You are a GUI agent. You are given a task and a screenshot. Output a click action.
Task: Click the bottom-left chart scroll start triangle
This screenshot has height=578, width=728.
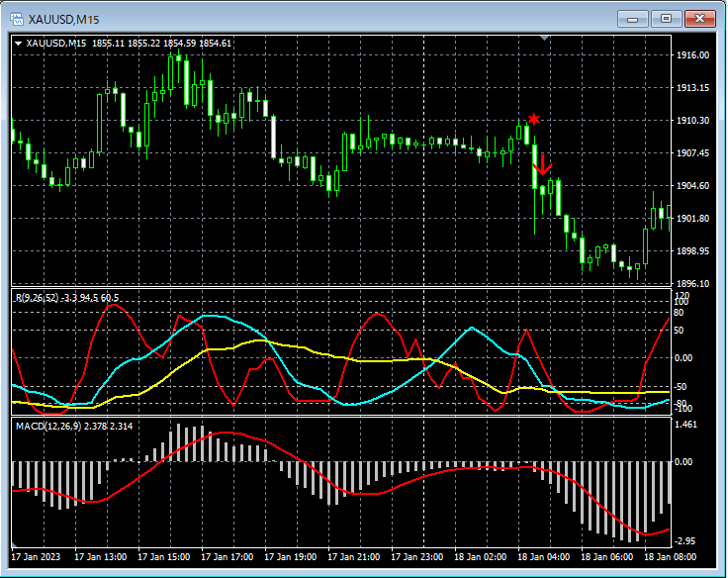point(16,545)
